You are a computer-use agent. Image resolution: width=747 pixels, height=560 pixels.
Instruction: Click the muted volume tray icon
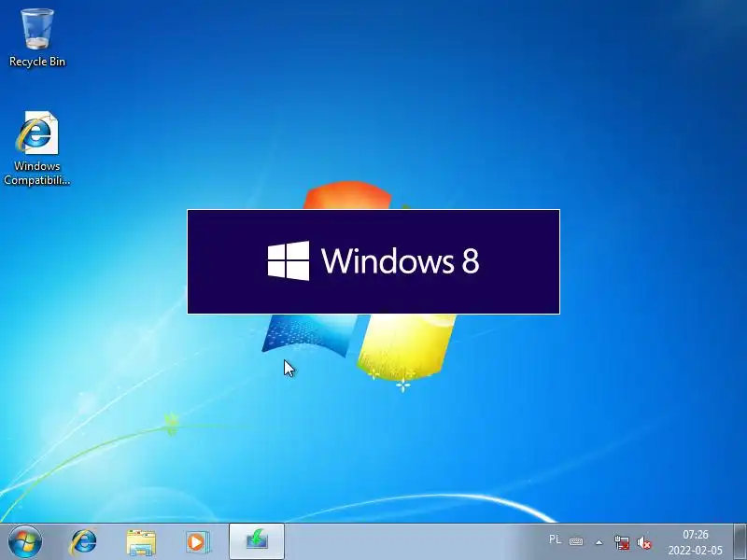pos(644,542)
